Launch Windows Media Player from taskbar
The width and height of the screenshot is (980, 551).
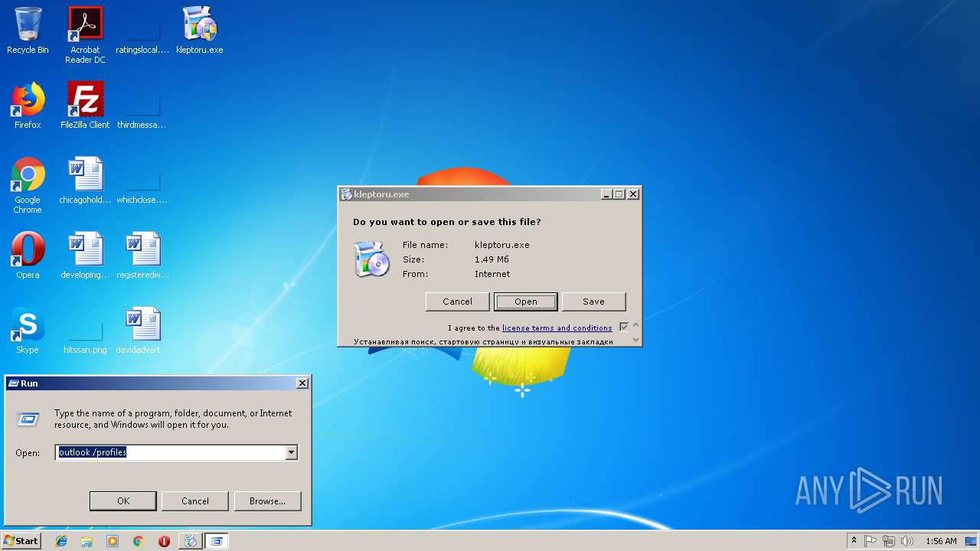click(113, 541)
